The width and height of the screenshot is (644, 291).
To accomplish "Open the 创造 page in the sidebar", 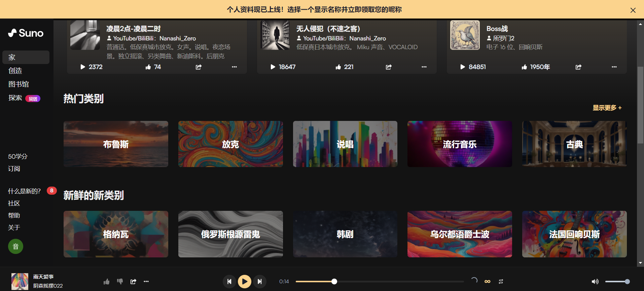I will pyautogui.click(x=15, y=71).
